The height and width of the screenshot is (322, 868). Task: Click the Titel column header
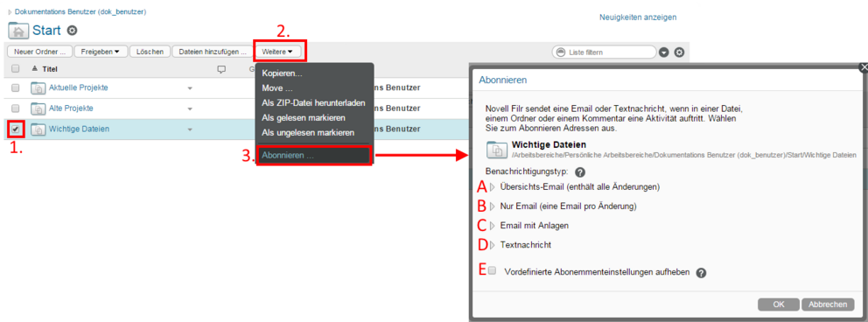(50, 69)
